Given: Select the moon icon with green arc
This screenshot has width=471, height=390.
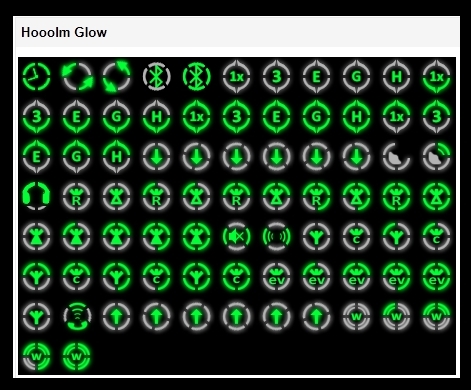Looking at the screenshot, I should click(437, 157).
